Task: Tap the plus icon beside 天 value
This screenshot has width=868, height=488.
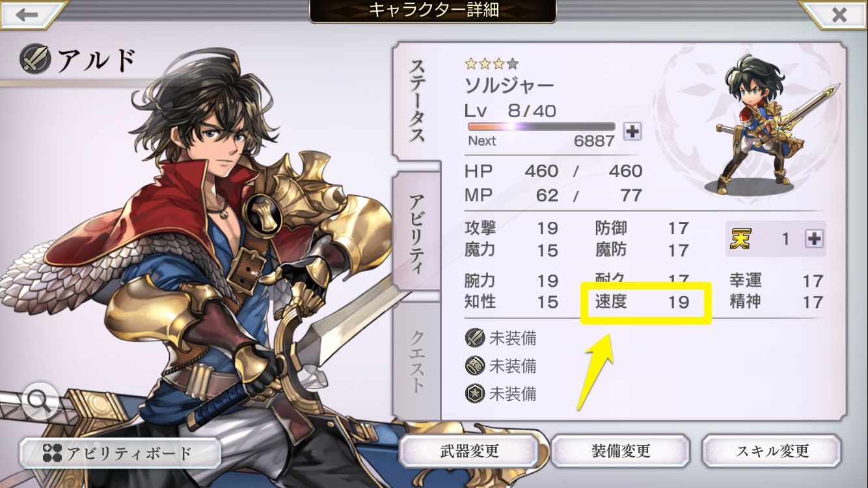Action: (x=813, y=239)
